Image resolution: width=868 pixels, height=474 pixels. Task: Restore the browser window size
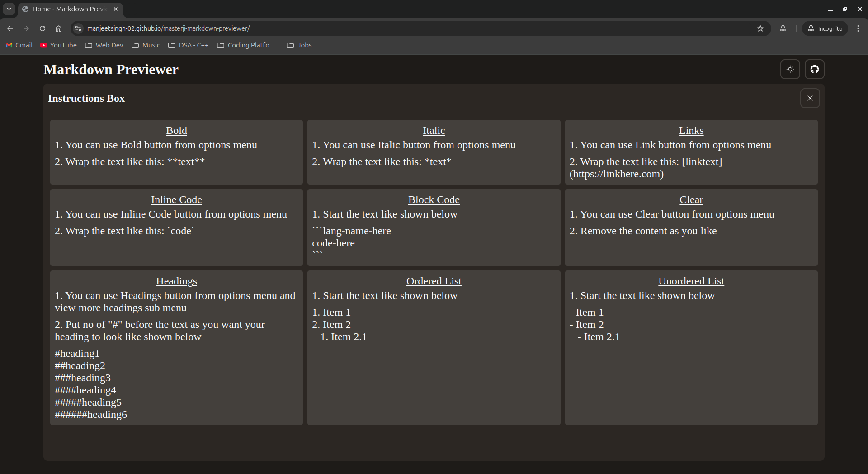(x=845, y=9)
